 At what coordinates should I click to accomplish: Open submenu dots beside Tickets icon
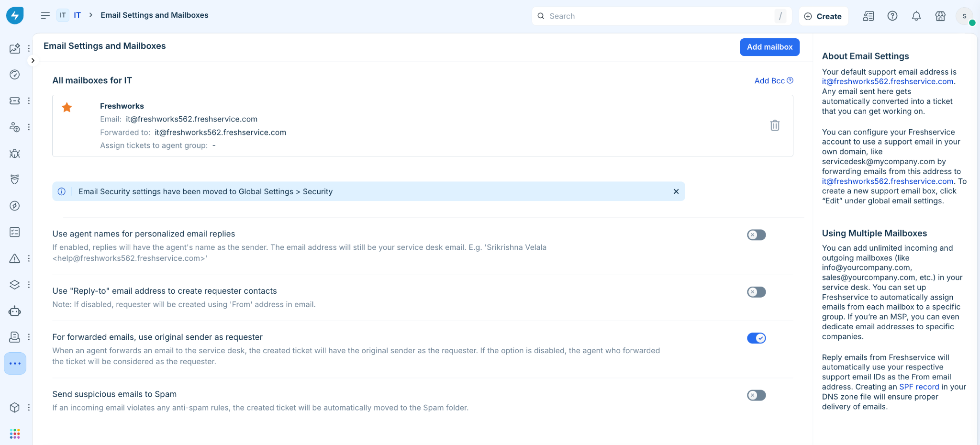tap(29, 100)
